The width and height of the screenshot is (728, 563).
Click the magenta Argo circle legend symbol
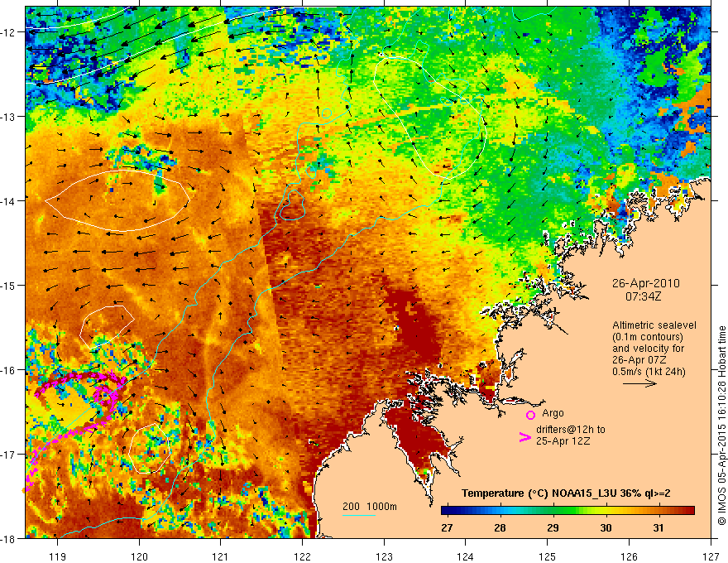coord(530,415)
